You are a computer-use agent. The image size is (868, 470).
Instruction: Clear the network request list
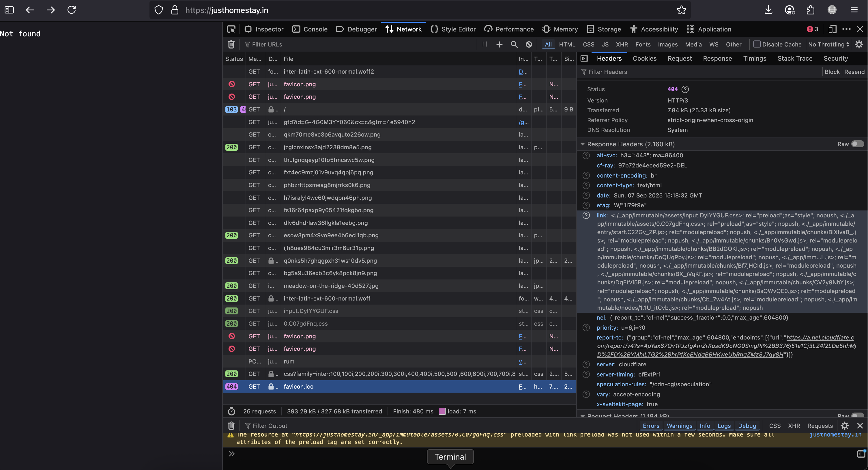pyautogui.click(x=231, y=44)
